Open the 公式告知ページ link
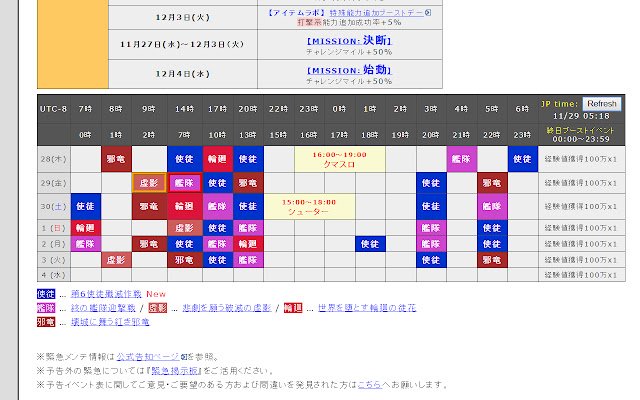Viewport: 640px width, 400px height. tap(148, 357)
